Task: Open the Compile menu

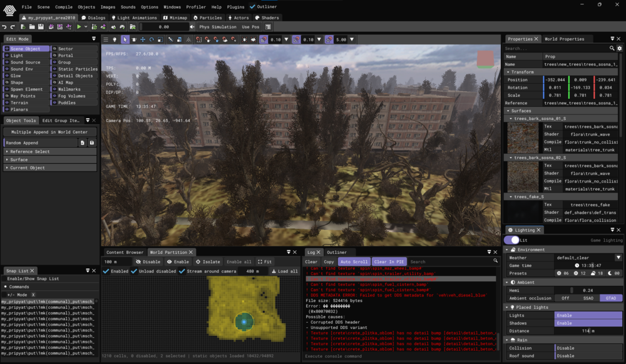Action: pos(63,7)
